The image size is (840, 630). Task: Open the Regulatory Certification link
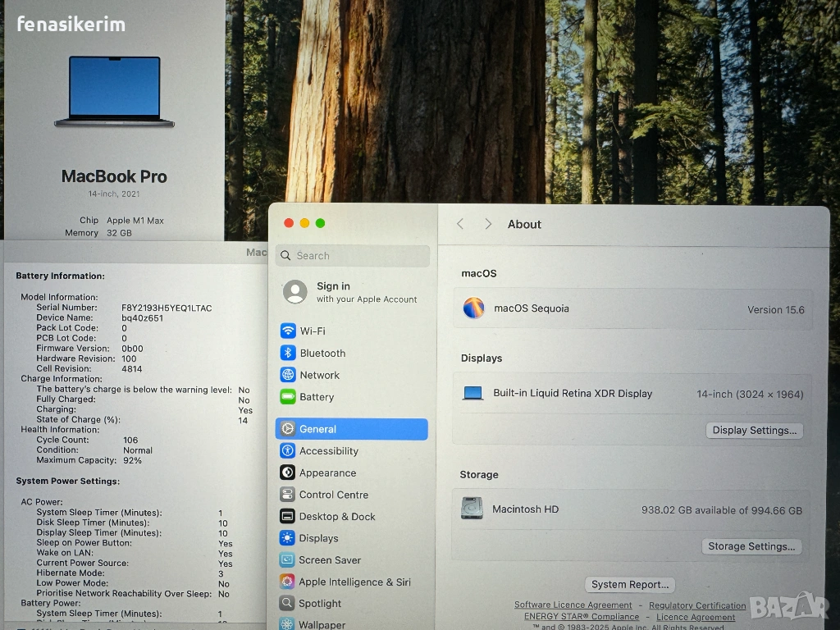[697, 605]
